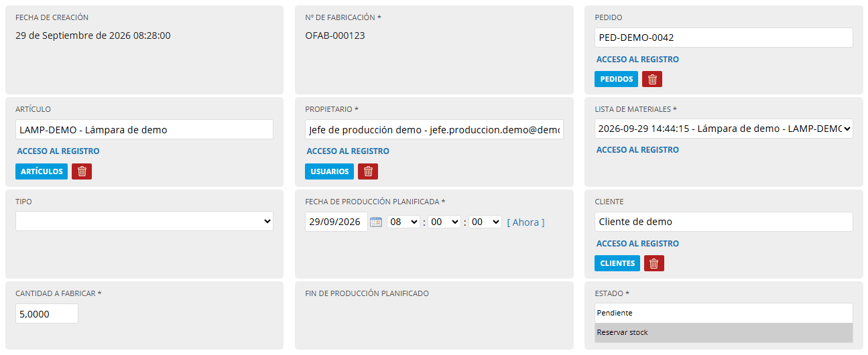This screenshot has height=355, width=868.
Task: Click the Usuarios button
Action: tap(329, 171)
